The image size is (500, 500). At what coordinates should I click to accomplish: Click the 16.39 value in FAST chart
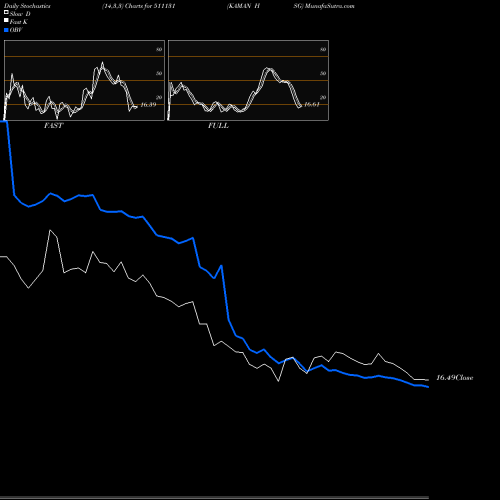tap(148, 105)
